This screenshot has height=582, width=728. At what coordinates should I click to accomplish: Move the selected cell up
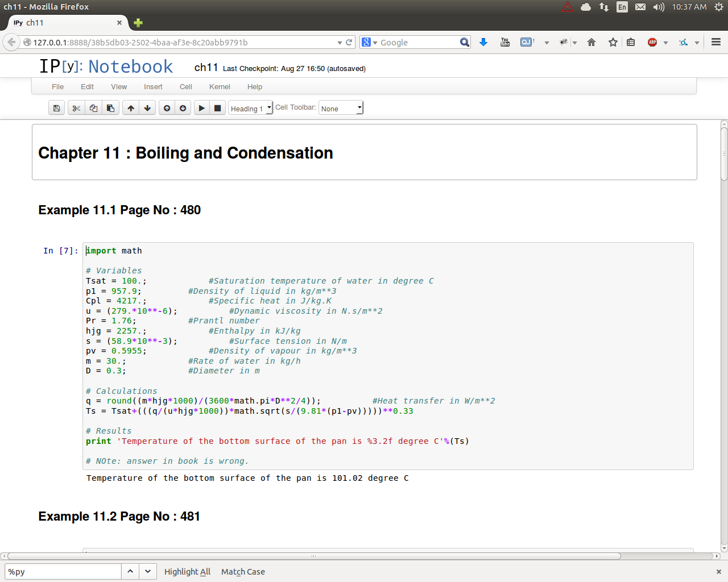coord(131,108)
